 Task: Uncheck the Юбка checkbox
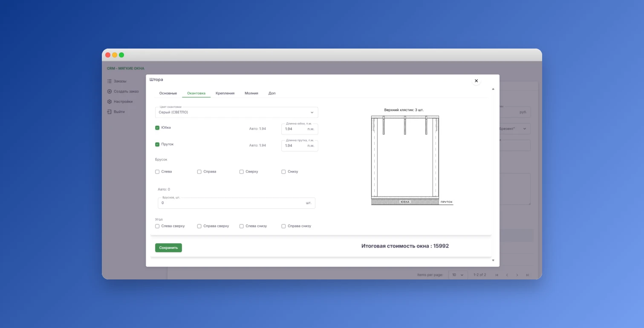(x=157, y=128)
